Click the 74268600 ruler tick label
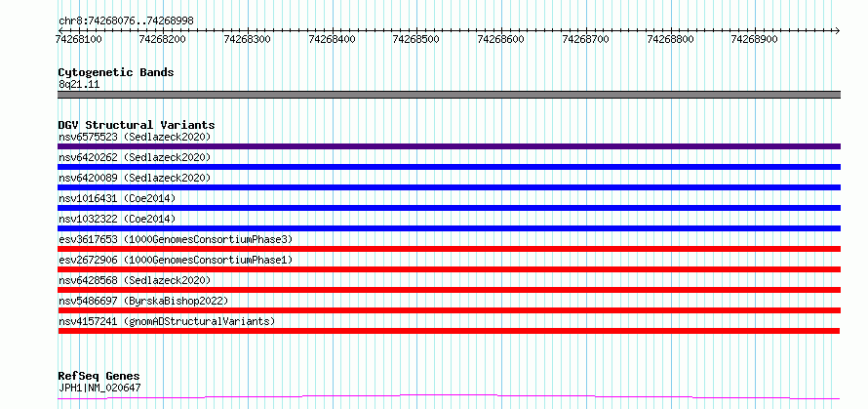 coord(500,39)
